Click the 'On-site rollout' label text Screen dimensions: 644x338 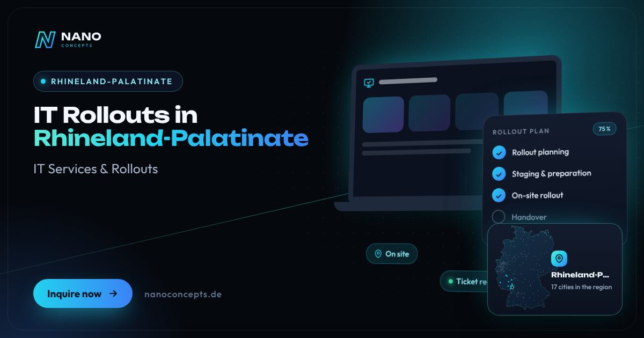point(537,195)
